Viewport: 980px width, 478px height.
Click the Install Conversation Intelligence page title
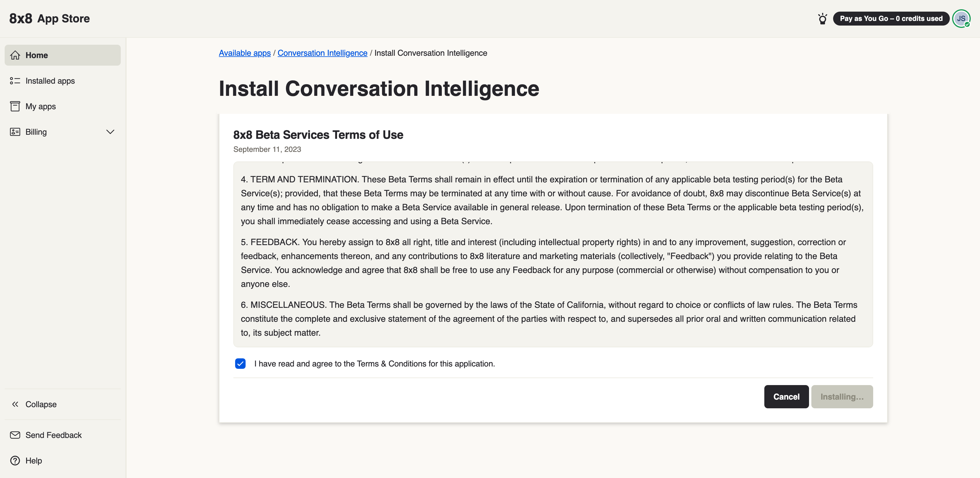click(379, 88)
